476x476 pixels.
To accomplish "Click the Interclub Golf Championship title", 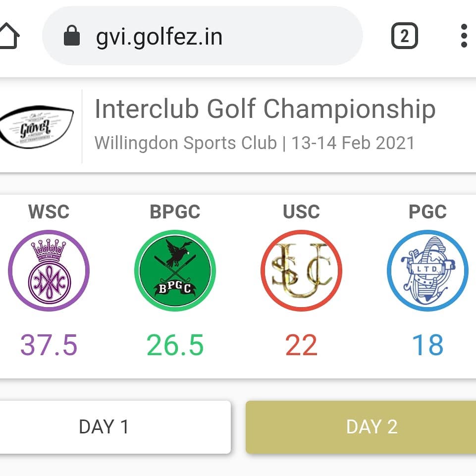I will tap(265, 108).
